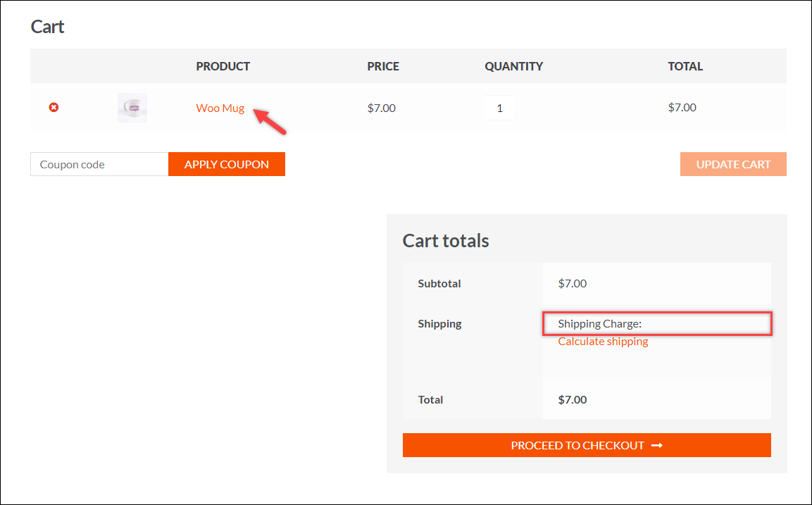The width and height of the screenshot is (812, 505).
Task: Click the Shipping label in Cart totals
Action: click(439, 324)
